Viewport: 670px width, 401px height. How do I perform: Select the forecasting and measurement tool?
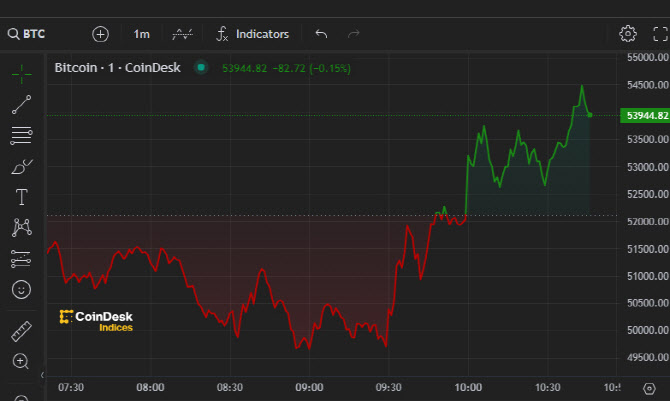pyautogui.click(x=21, y=259)
